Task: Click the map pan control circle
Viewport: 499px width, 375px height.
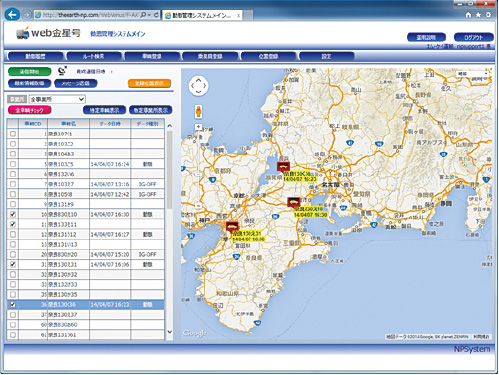Action: [198, 85]
